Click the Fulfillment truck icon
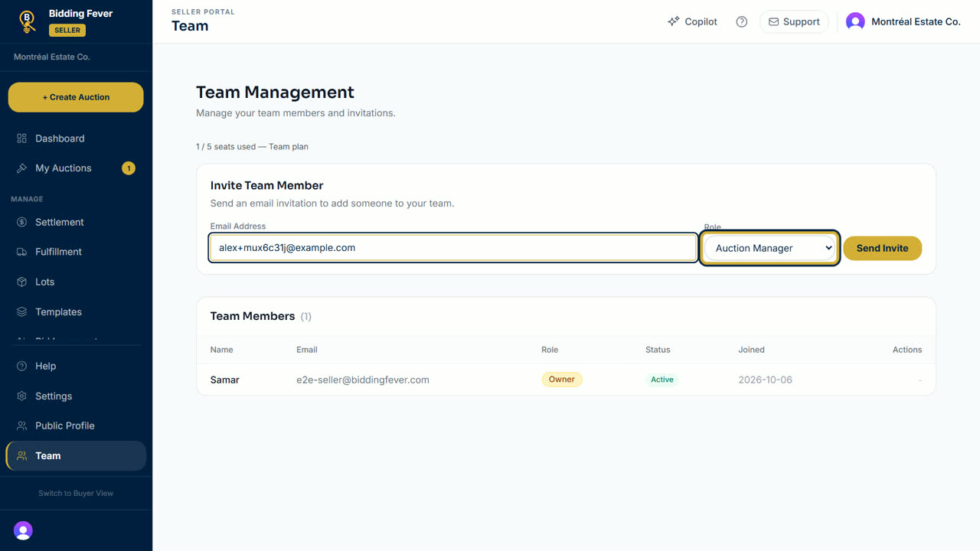 click(x=21, y=252)
